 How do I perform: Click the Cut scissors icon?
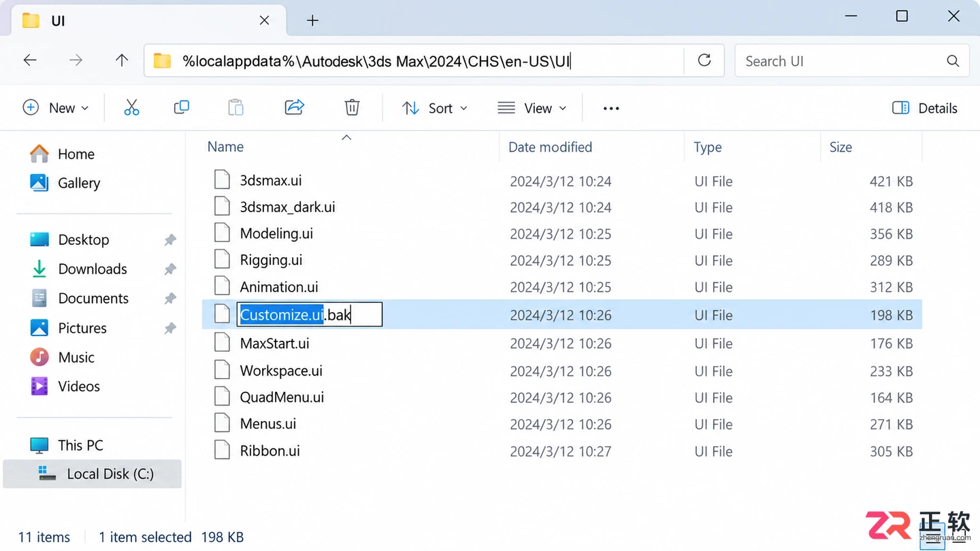click(x=131, y=107)
